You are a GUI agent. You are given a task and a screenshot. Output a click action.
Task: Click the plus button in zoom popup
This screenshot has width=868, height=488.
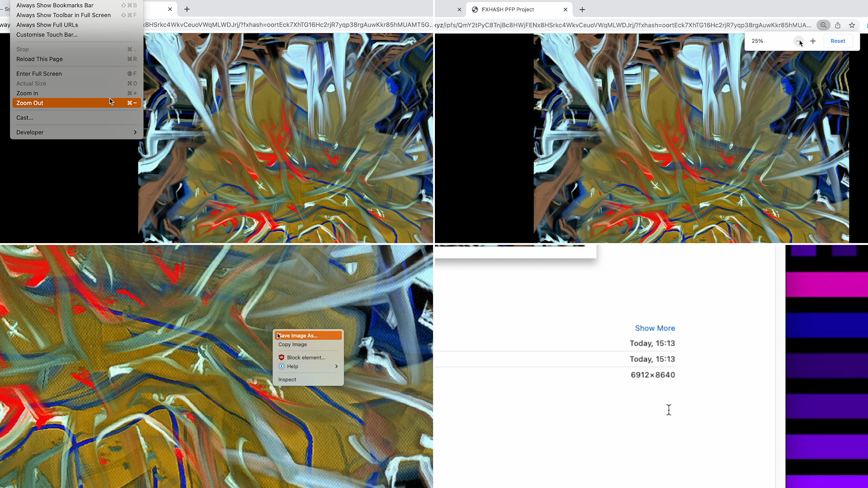click(x=813, y=41)
